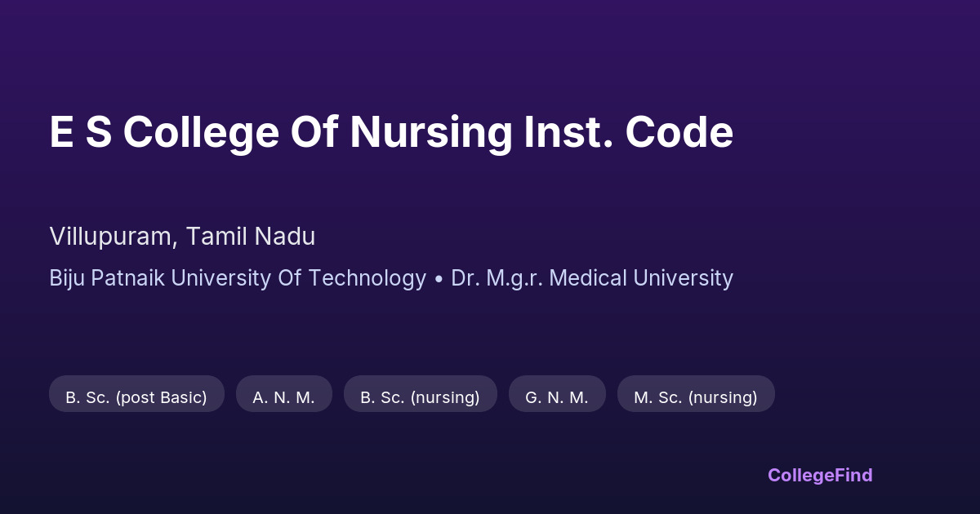Click the word Nursing in the heading

point(430,132)
